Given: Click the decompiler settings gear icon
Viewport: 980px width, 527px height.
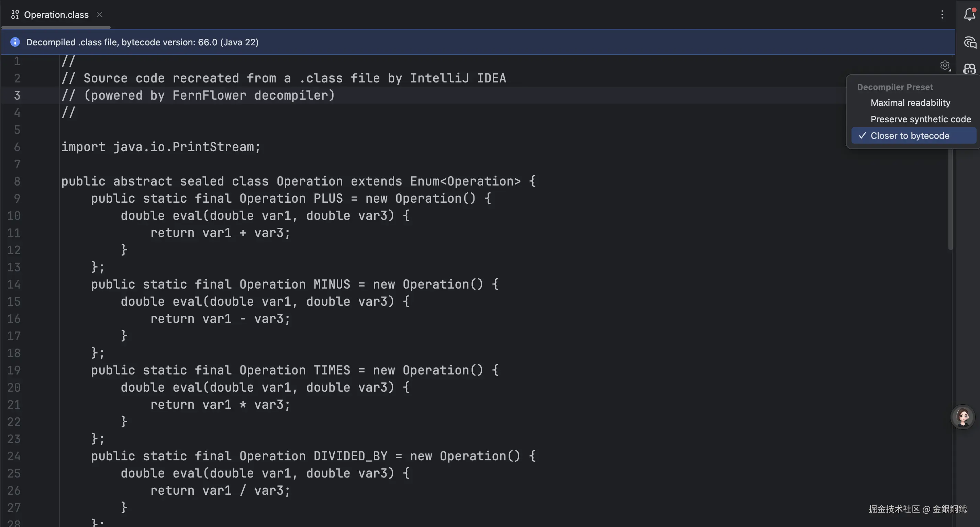Looking at the screenshot, I should (945, 65).
